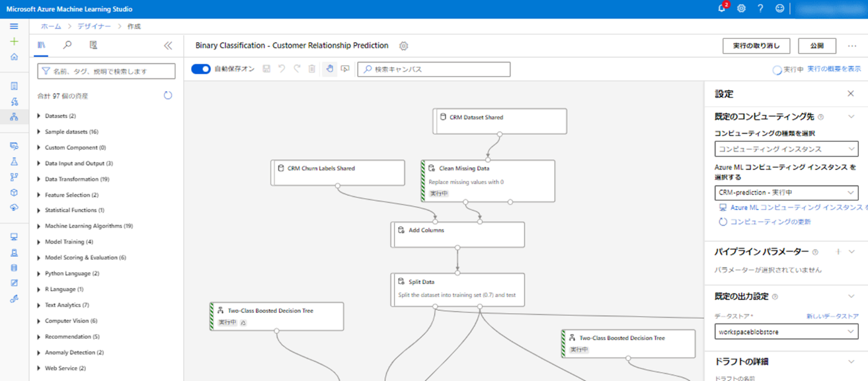Select the Split Data node

tap(457, 290)
